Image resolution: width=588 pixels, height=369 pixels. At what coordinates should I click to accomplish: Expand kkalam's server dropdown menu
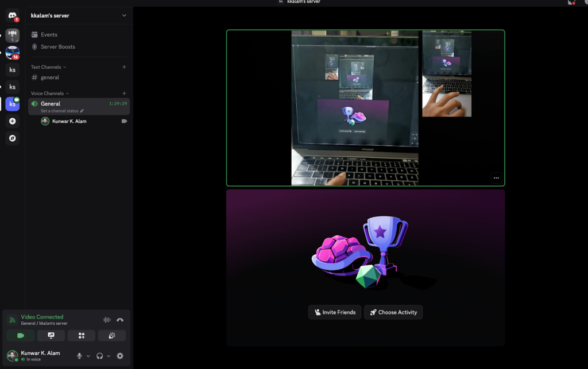pyautogui.click(x=124, y=15)
